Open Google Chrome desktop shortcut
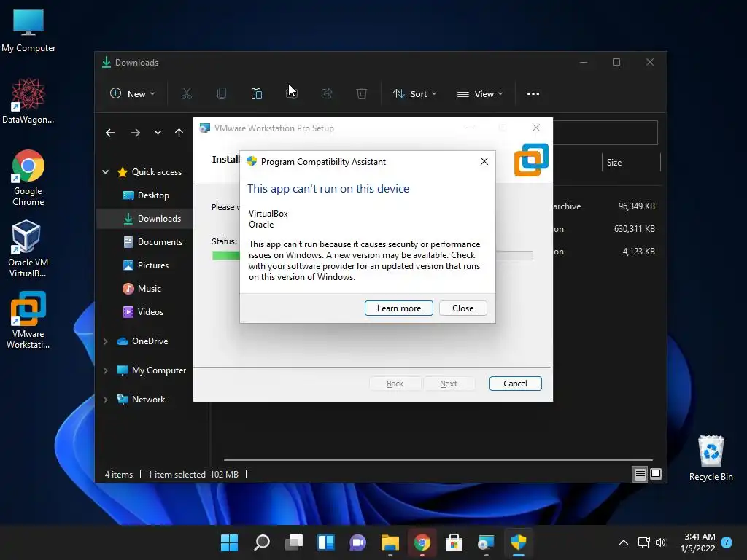The image size is (747, 560). pos(28,178)
